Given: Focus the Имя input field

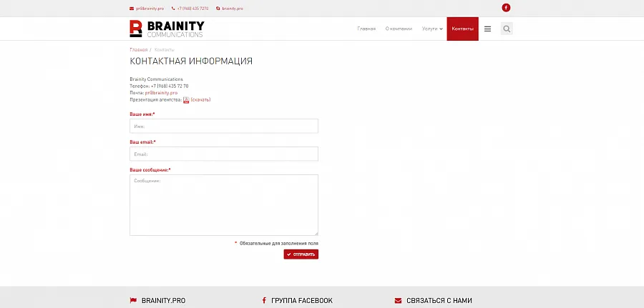Looking at the screenshot, I should [224, 126].
